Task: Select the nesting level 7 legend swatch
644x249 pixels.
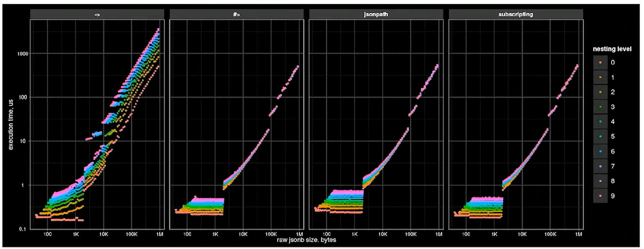Action: click(x=601, y=166)
